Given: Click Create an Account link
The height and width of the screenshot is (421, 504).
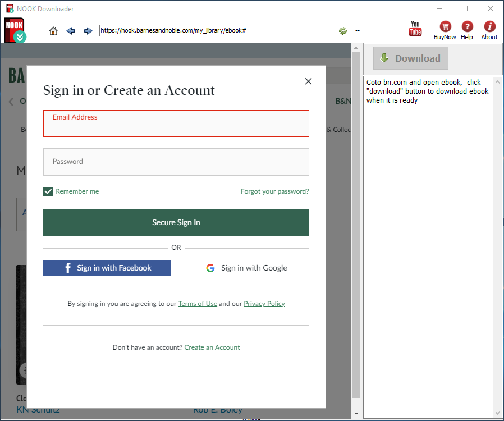Looking at the screenshot, I should (212, 347).
